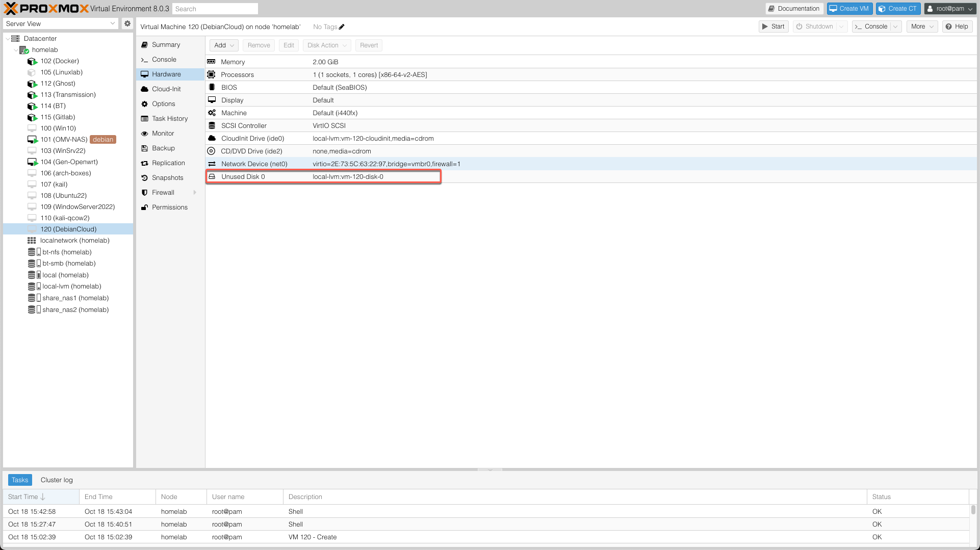The width and height of the screenshot is (980, 550).
Task: Expand the Firewall submenu arrow
Action: pyautogui.click(x=195, y=193)
